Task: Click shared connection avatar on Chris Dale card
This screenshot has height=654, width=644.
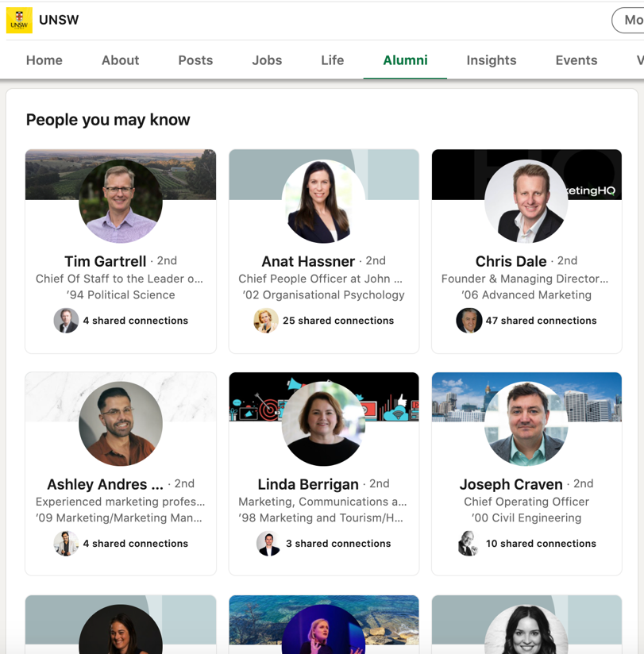Action: tap(469, 321)
